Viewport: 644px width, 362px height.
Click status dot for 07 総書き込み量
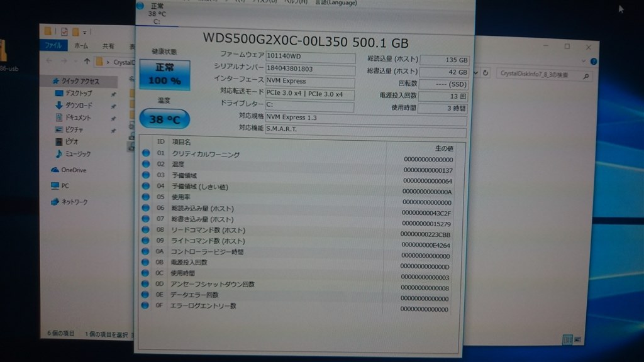click(x=145, y=219)
